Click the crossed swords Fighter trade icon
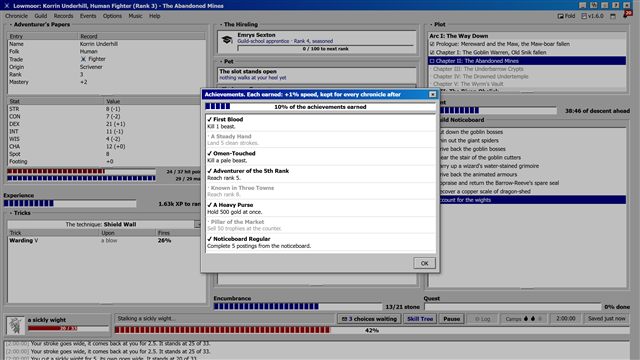The image size is (640, 360). (83, 59)
